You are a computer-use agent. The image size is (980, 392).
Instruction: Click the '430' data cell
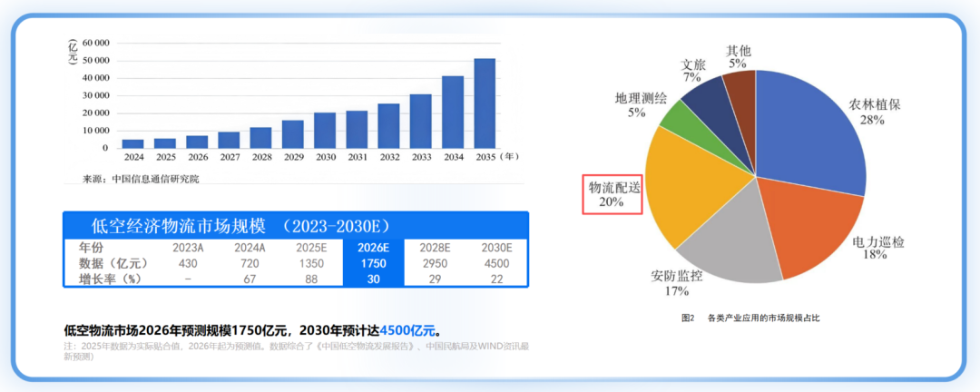pos(188,263)
